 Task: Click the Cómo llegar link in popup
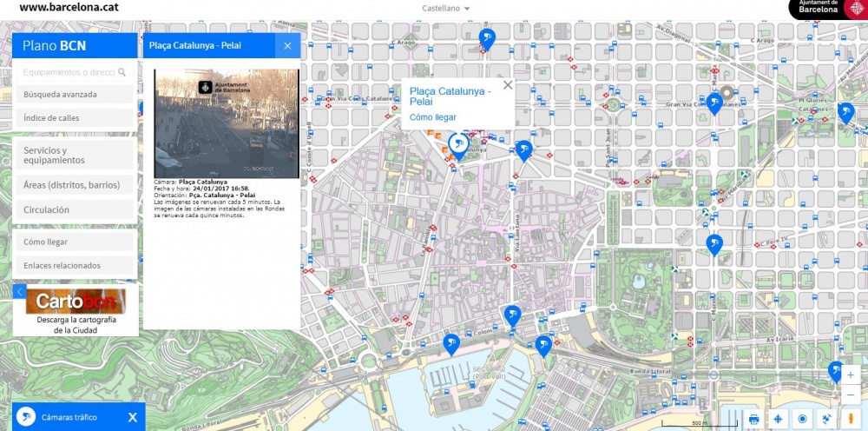(432, 116)
